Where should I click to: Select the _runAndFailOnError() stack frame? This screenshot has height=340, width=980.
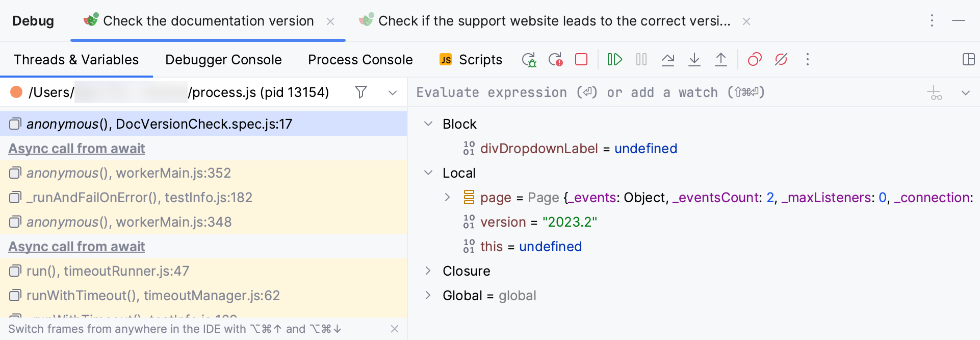tap(139, 198)
